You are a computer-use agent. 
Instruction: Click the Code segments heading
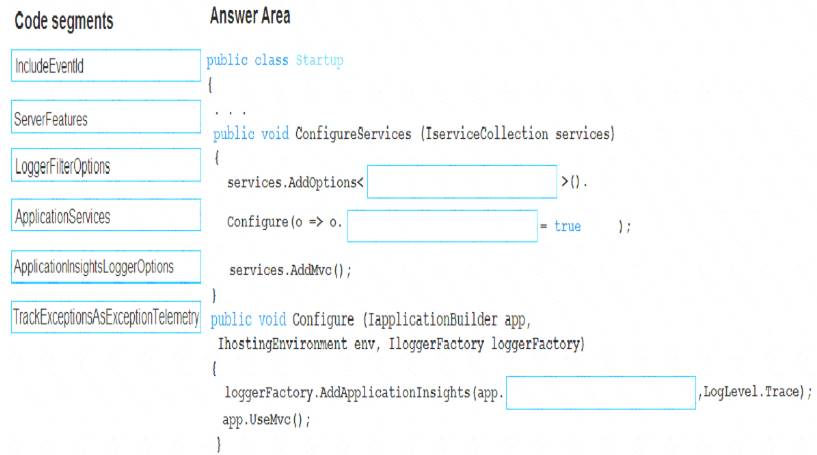click(x=64, y=21)
